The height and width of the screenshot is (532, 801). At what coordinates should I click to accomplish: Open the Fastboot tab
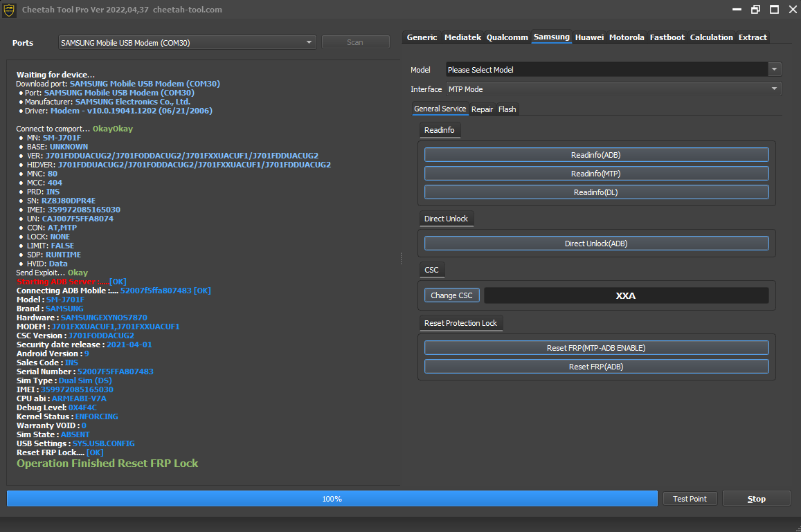[667, 37]
